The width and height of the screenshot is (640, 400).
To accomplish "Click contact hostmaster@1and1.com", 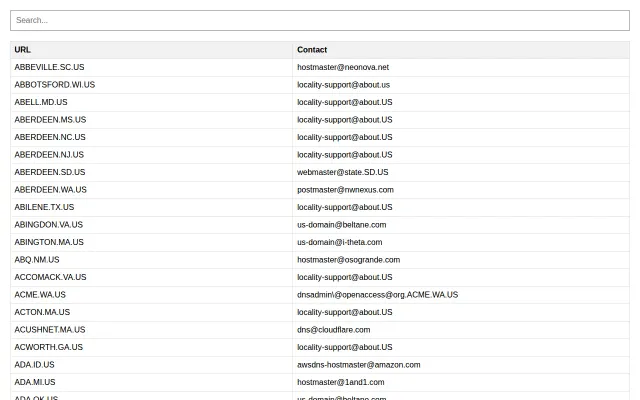I will [x=341, y=383].
